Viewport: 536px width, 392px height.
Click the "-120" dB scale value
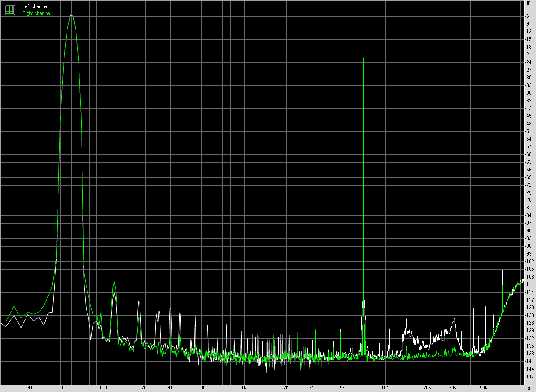tap(530, 307)
